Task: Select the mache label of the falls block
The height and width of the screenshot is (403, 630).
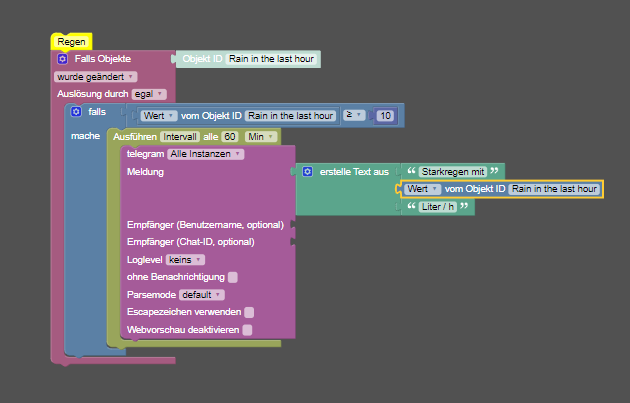Action: (x=85, y=136)
